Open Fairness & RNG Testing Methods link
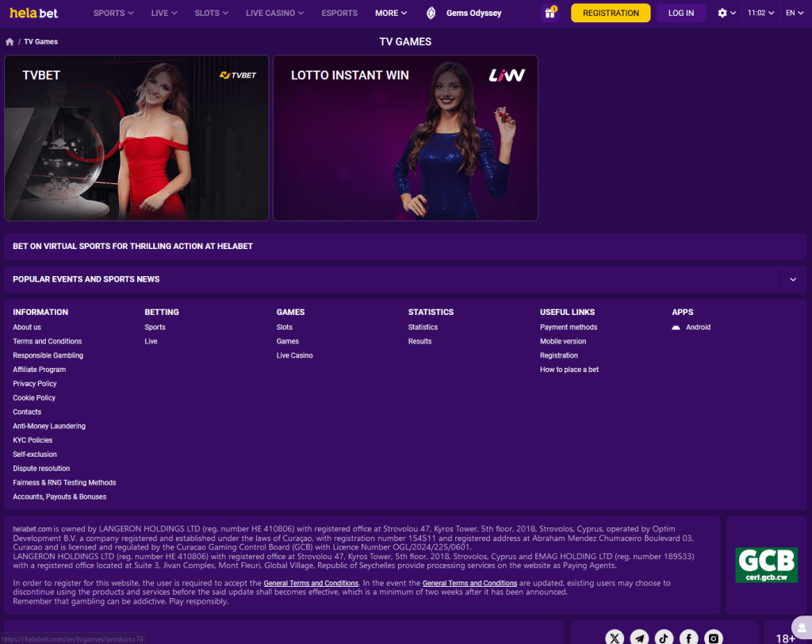Image resolution: width=812 pixels, height=644 pixels. click(x=64, y=483)
